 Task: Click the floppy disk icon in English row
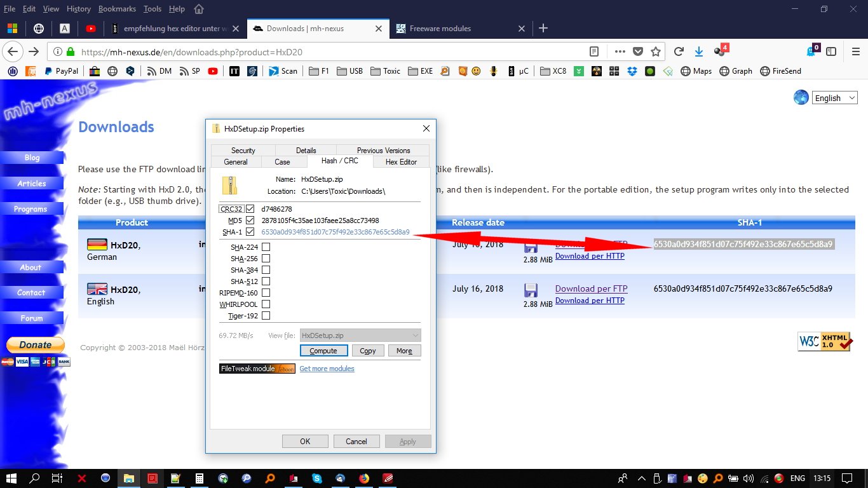point(531,291)
